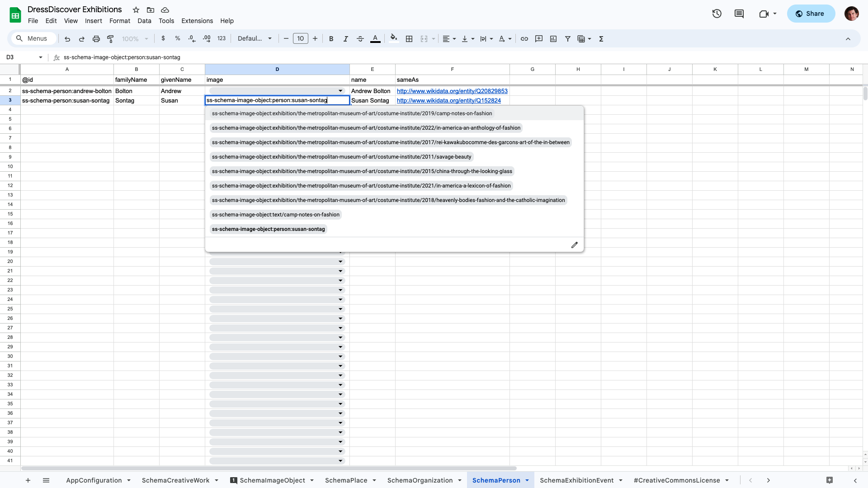868x488 pixels.
Task: Toggle the merge cells visibility icon
Action: tap(425, 39)
